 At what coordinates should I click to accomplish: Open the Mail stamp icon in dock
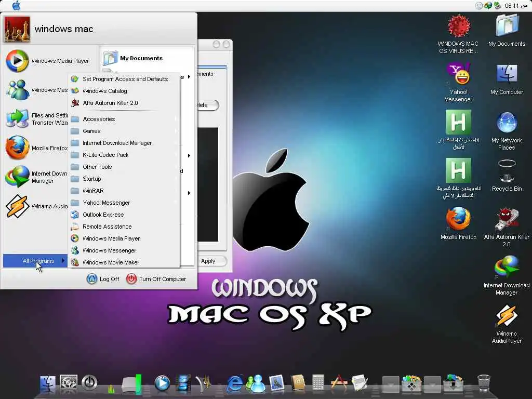pos(277,383)
